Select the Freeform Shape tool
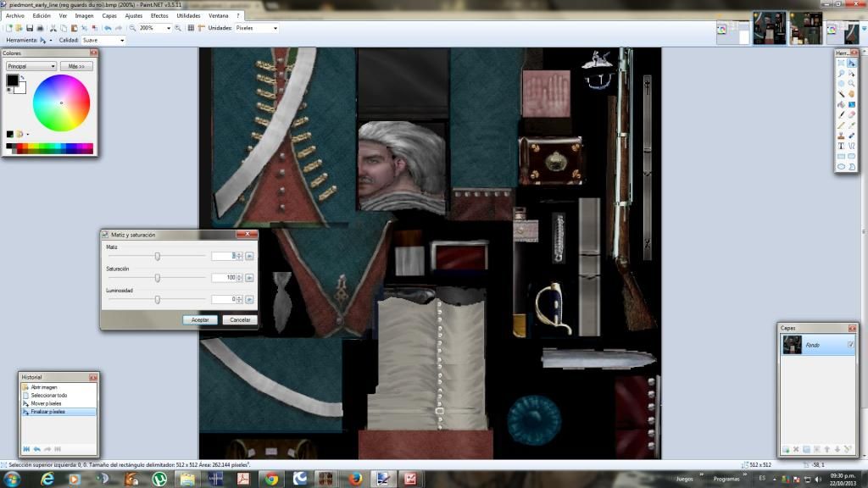Image resolution: width=868 pixels, height=488 pixels. (851, 167)
